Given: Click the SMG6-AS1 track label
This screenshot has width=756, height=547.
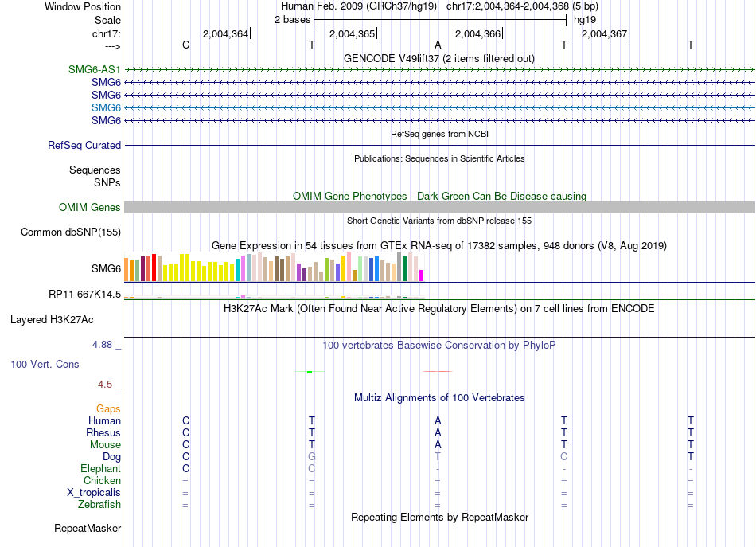Looking at the screenshot, I should [x=95, y=69].
